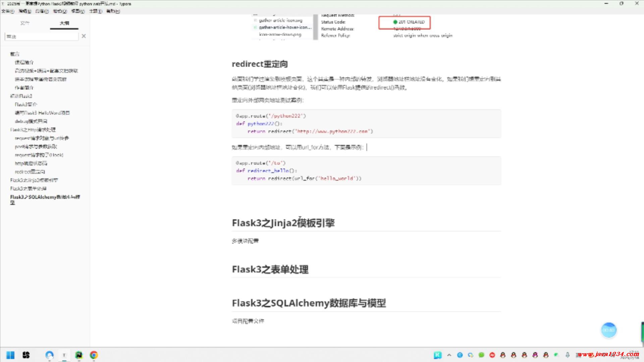This screenshot has height=362, width=644.
Task: Select Flask3之SQLAlchemy outline entry
Action: pyautogui.click(x=45, y=197)
